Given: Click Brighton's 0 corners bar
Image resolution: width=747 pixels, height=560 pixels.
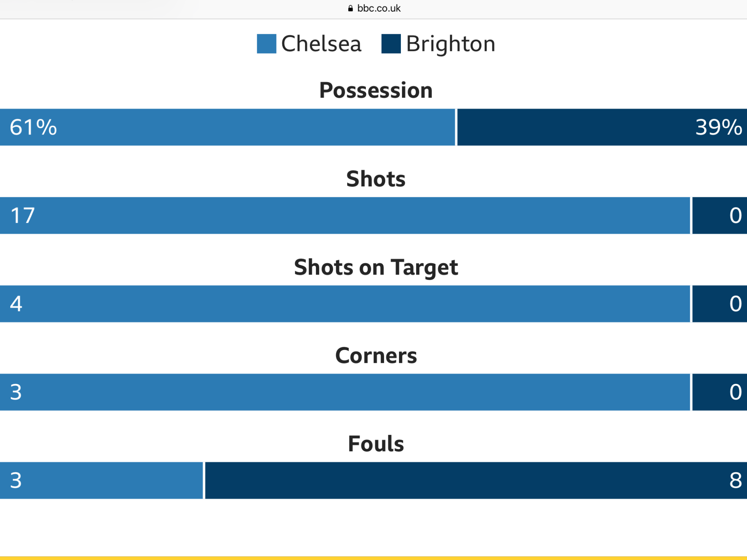Looking at the screenshot, I should (720, 392).
